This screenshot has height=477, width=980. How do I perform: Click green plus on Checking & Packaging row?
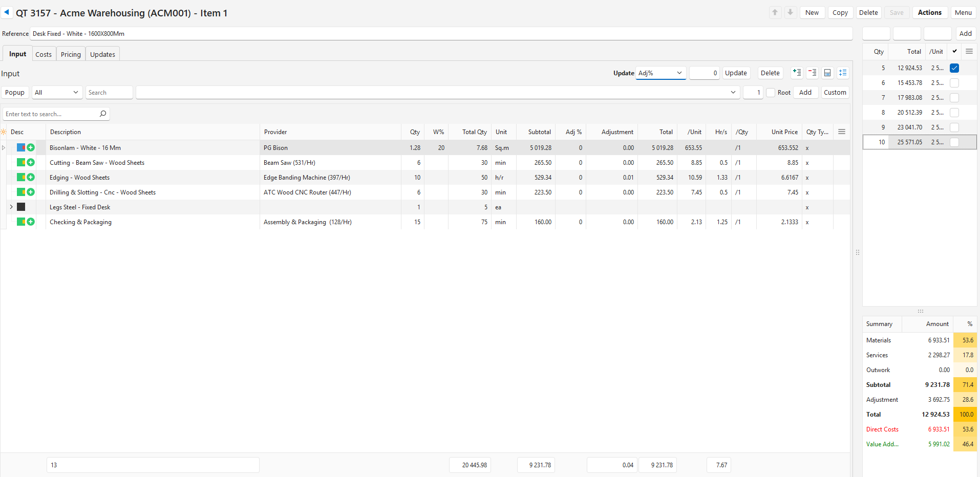[x=31, y=222]
